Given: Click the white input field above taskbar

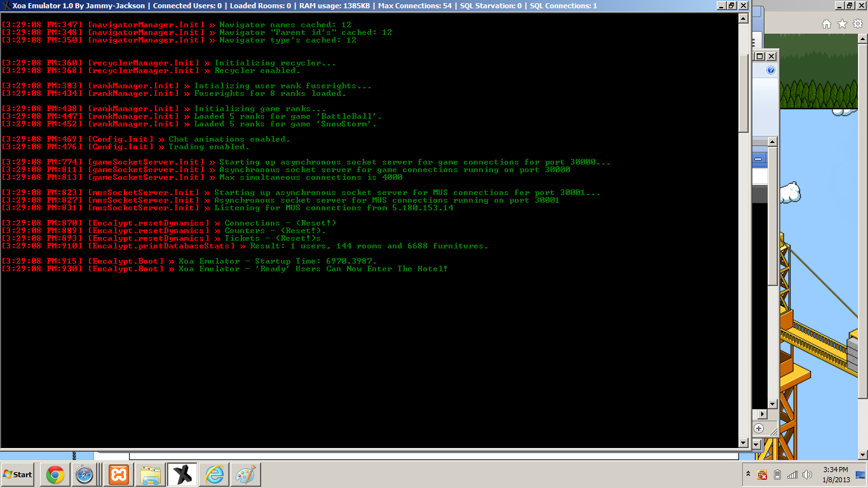Looking at the screenshot, I should 433,456.
